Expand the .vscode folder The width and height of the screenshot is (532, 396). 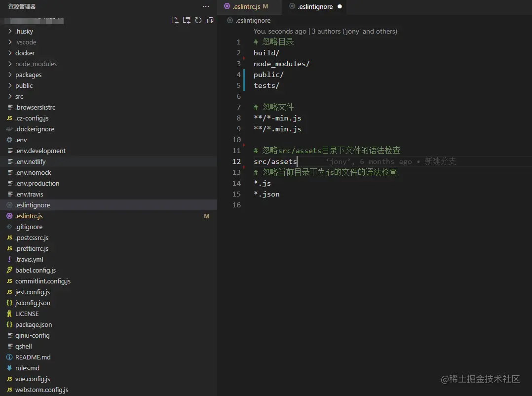10,42
